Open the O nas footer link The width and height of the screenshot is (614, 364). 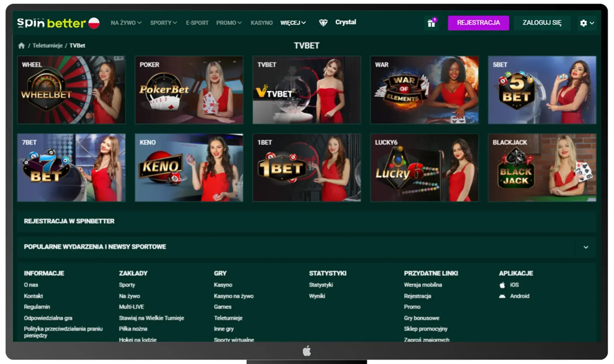pos(31,285)
